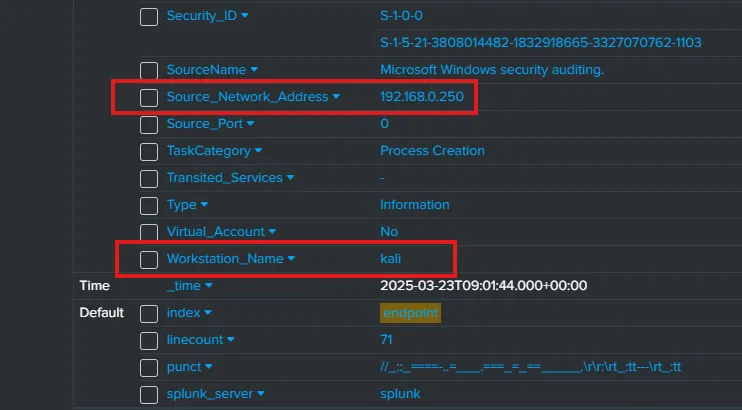Click the timestamp 2025-03-23T09:01:44 value
Screen dimensions: 742x410
pos(483,286)
